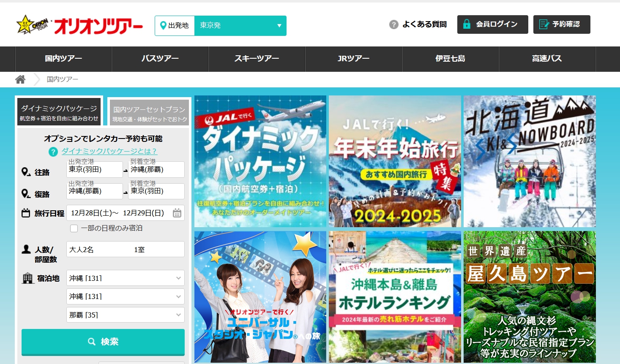Click オプションでレンタカー予約も可能 heading
620x364 pixels.
point(103,139)
